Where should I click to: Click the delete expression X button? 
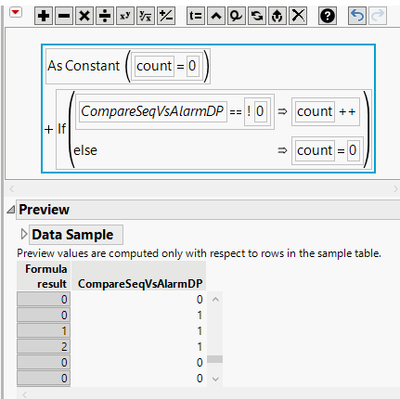298,16
